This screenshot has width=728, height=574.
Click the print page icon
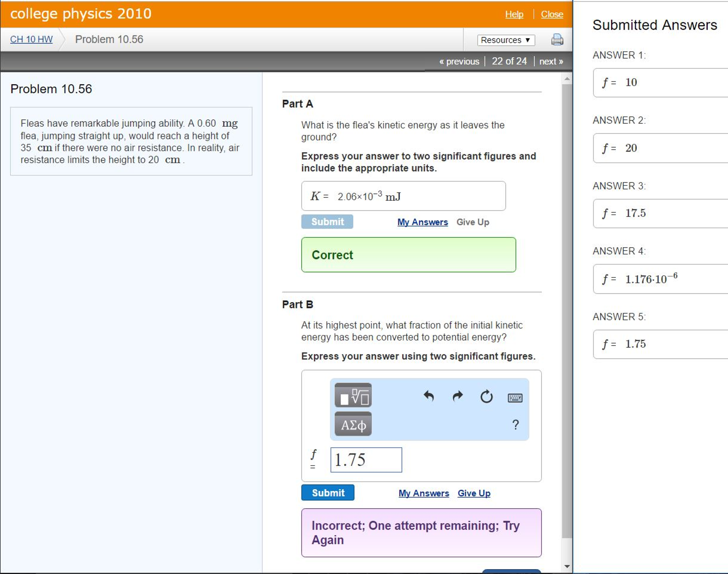(557, 39)
